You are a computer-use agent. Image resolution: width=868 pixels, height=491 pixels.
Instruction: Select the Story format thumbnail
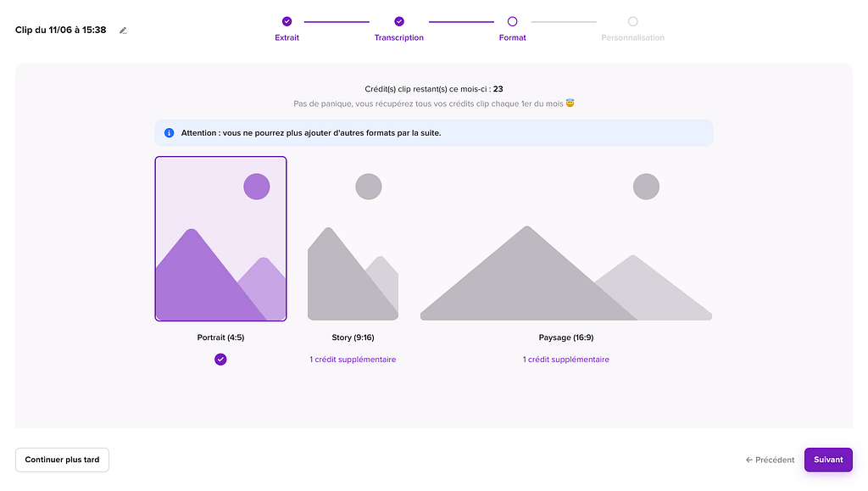(x=353, y=238)
